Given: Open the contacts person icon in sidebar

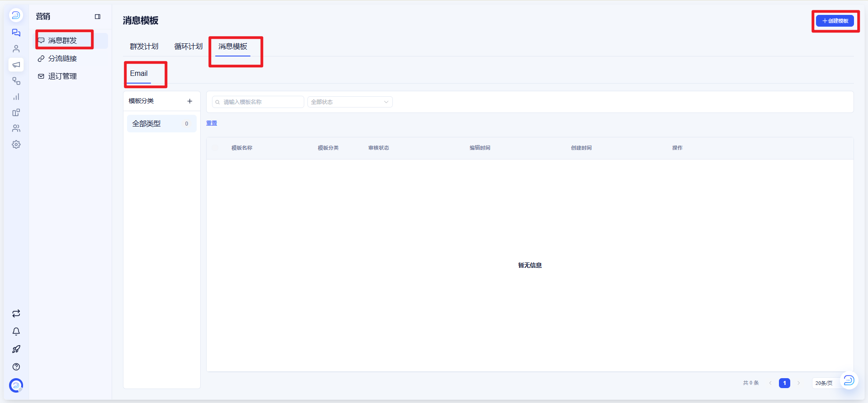Looking at the screenshot, I should [x=16, y=48].
